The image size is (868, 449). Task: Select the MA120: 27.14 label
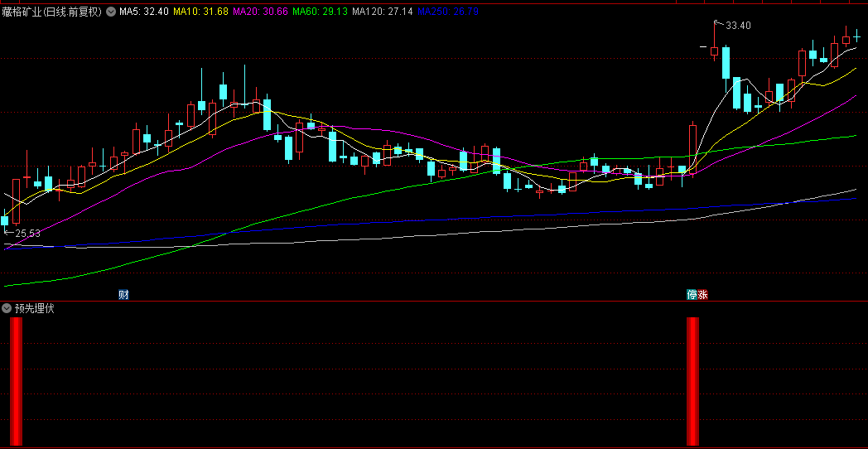(x=383, y=11)
